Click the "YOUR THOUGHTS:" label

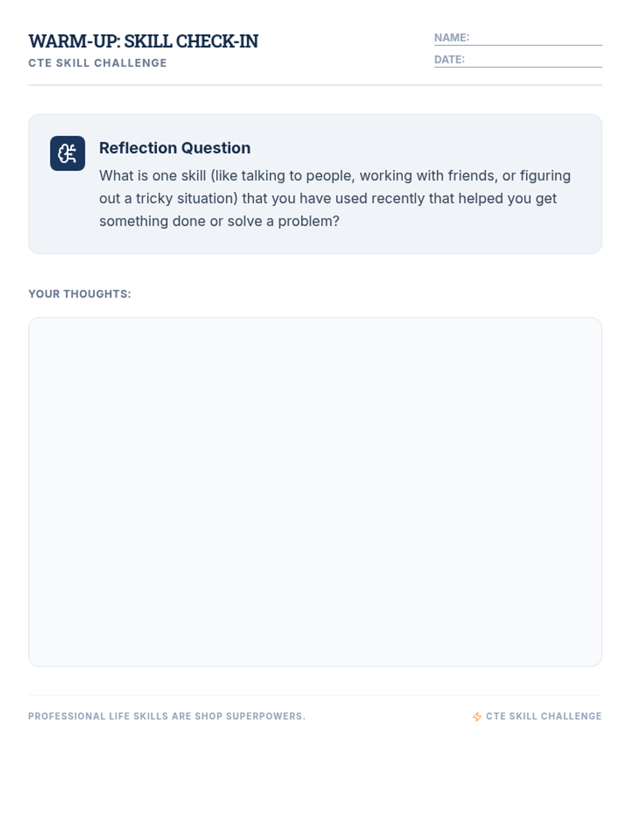[80, 294]
